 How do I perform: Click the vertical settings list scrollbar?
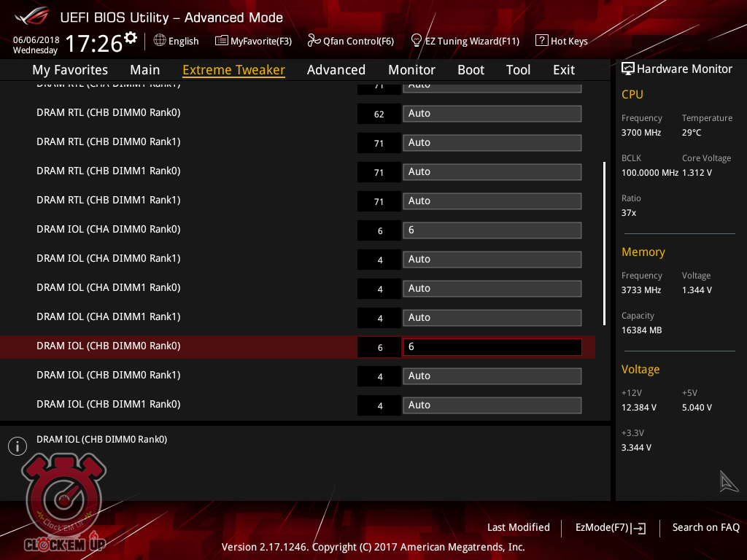(x=604, y=243)
